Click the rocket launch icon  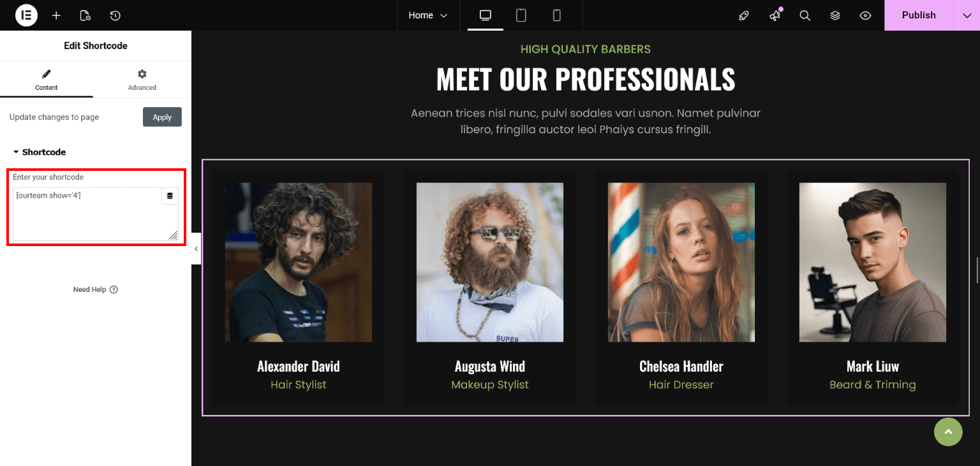point(744,15)
